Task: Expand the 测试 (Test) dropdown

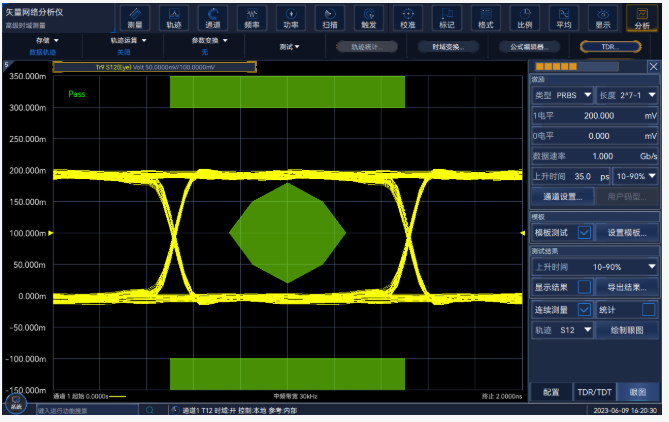Action: point(290,47)
